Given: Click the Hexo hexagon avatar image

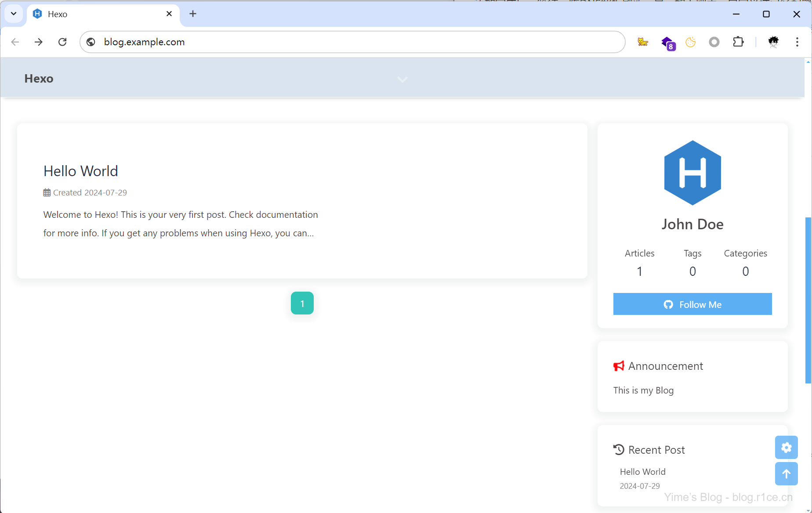Looking at the screenshot, I should tap(692, 173).
